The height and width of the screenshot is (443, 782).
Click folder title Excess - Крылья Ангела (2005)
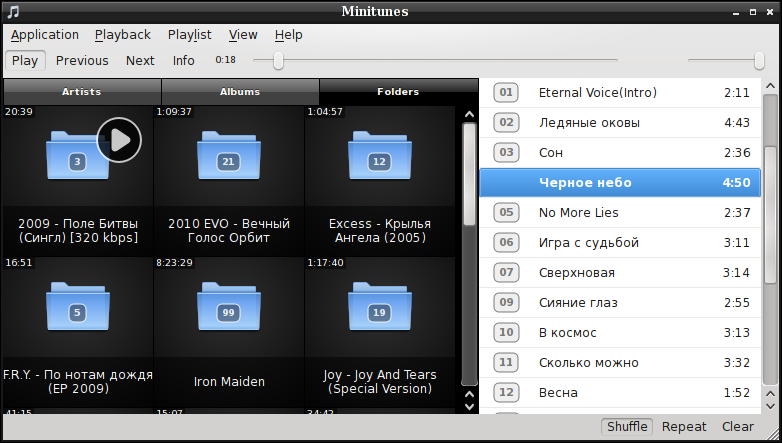point(380,230)
